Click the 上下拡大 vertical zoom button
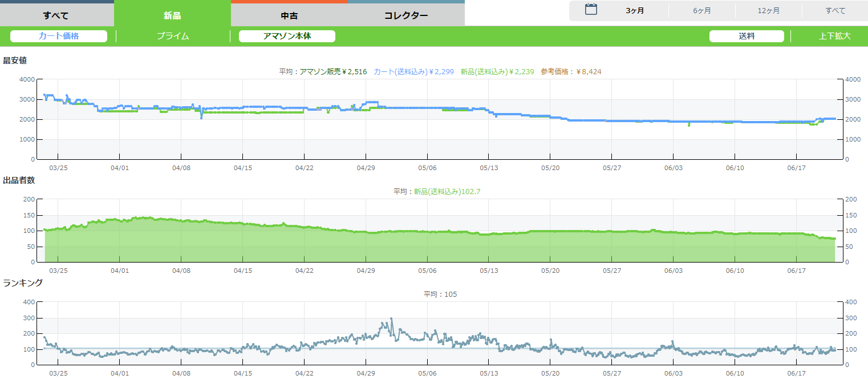This screenshot has width=868, height=379. tap(834, 36)
